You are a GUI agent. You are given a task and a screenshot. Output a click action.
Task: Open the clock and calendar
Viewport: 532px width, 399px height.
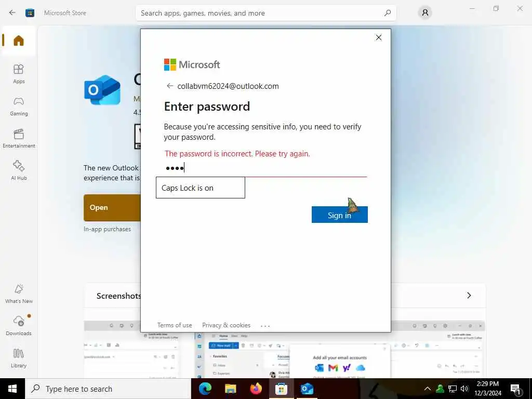coord(487,389)
